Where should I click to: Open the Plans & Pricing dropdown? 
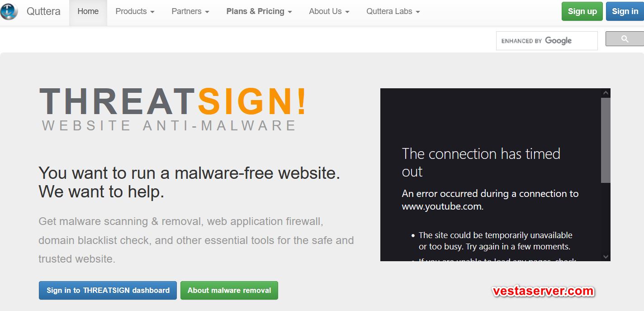pyautogui.click(x=259, y=11)
